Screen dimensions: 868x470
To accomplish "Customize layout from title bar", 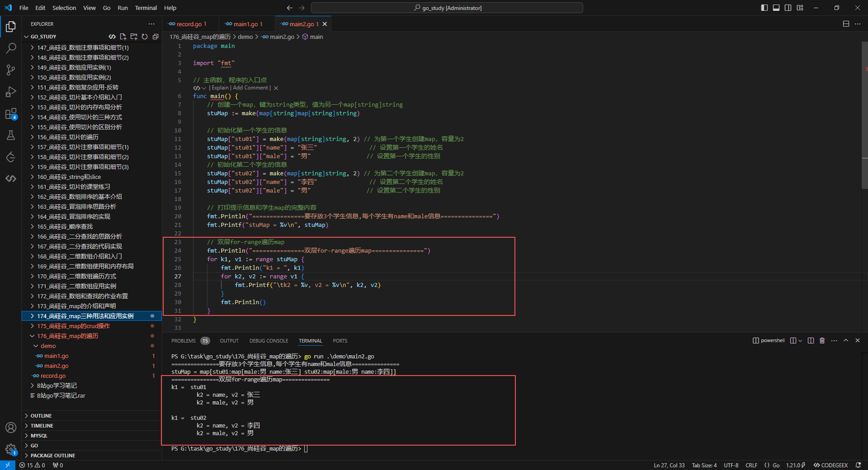I will pyautogui.click(x=800, y=8).
